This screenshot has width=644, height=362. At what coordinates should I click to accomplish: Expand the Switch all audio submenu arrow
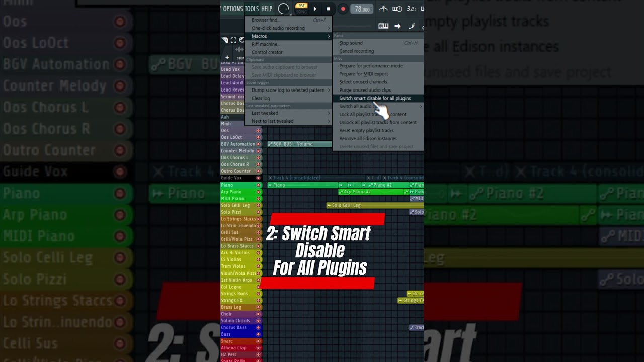coord(421,106)
